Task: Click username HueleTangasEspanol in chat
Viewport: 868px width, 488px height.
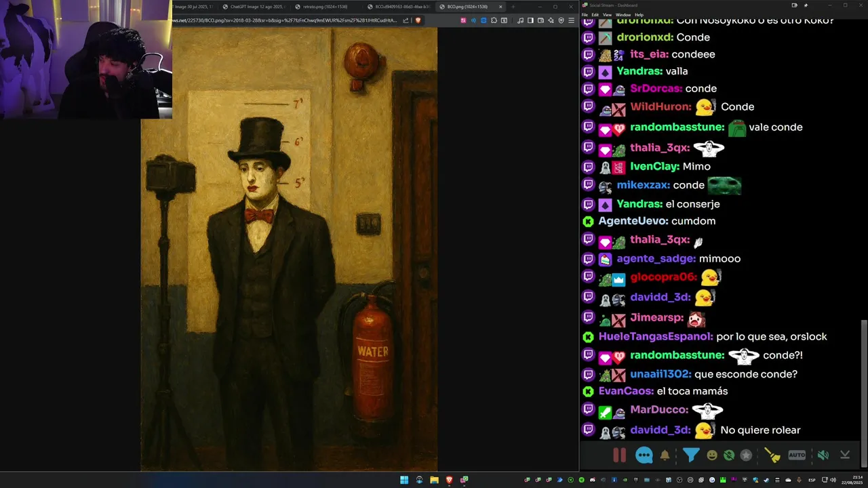Action: coord(655,336)
